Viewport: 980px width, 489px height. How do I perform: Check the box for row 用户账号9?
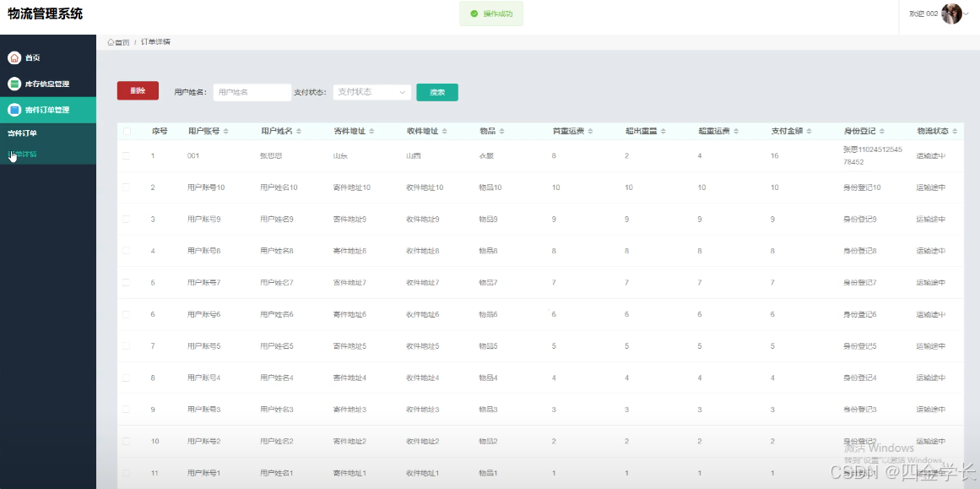[x=127, y=219]
